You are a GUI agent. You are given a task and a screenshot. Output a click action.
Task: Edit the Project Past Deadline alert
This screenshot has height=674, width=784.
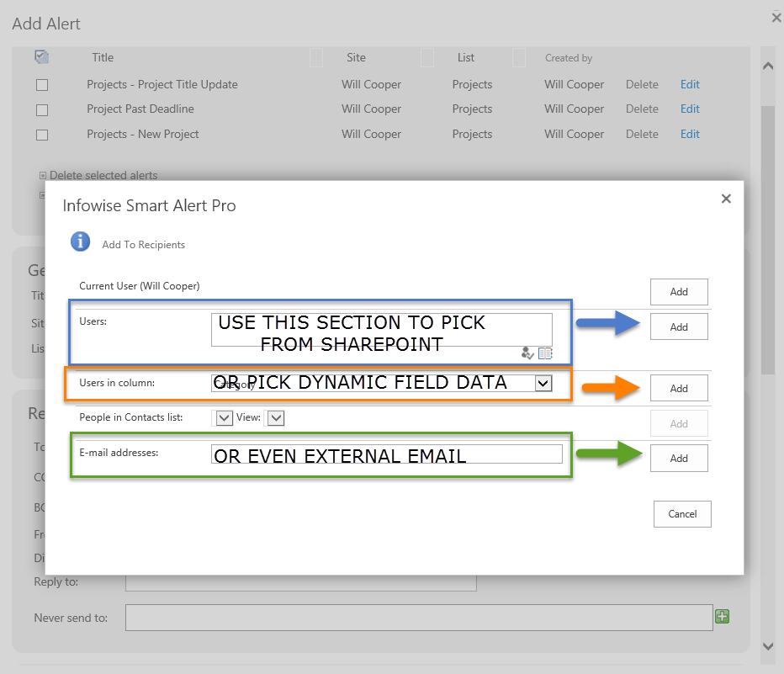tap(690, 109)
